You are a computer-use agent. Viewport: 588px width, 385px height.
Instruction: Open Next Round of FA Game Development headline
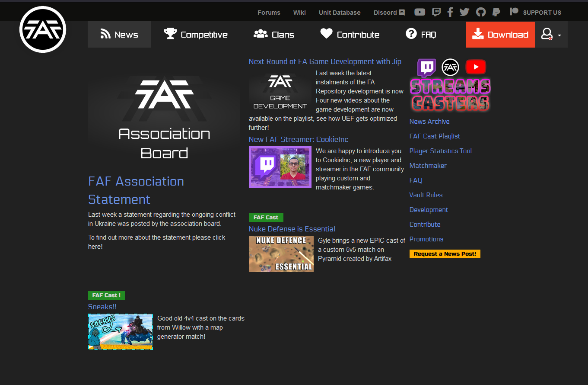325,61
